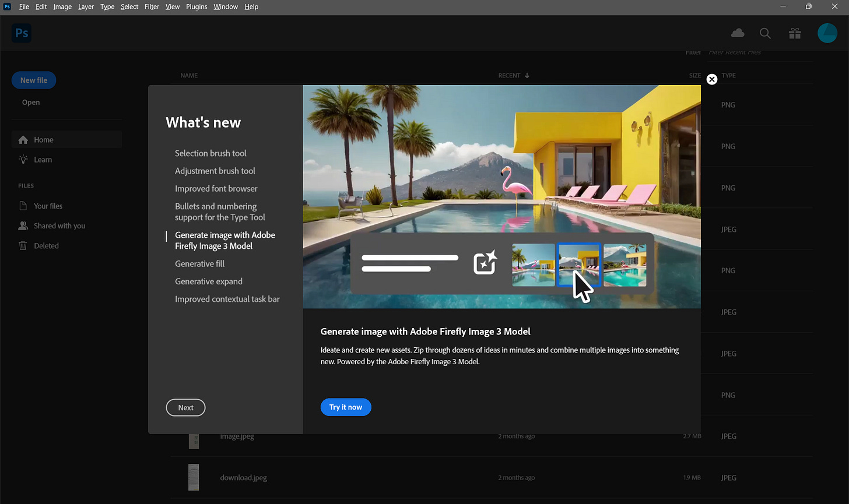Click the generate sparkle icon in preview

[485, 263]
